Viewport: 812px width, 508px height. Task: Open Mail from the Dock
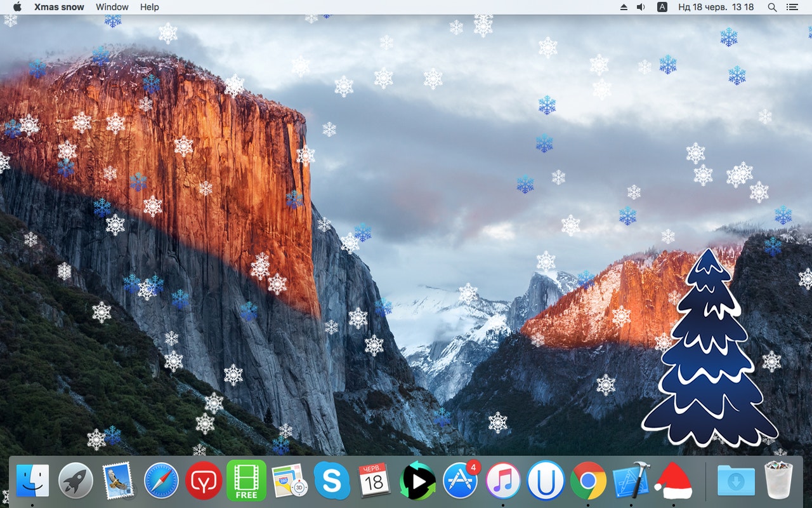click(x=117, y=483)
